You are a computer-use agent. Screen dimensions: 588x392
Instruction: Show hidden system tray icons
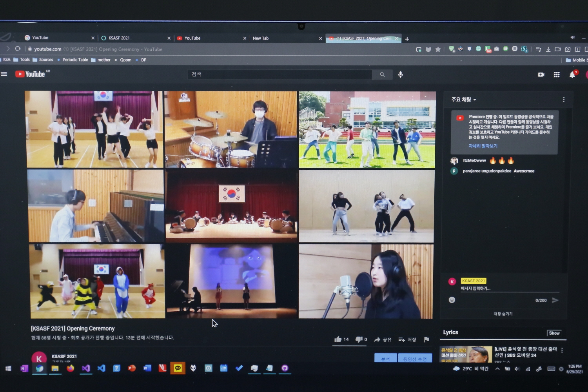click(x=497, y=369)
